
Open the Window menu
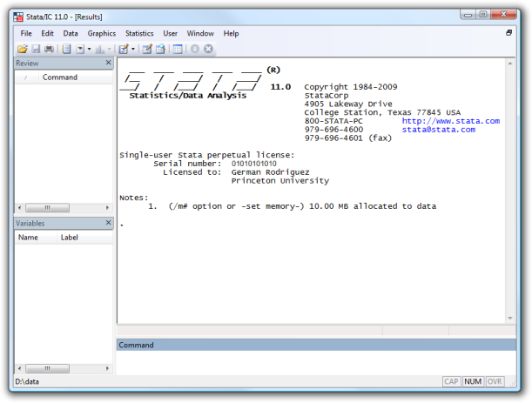200,33
